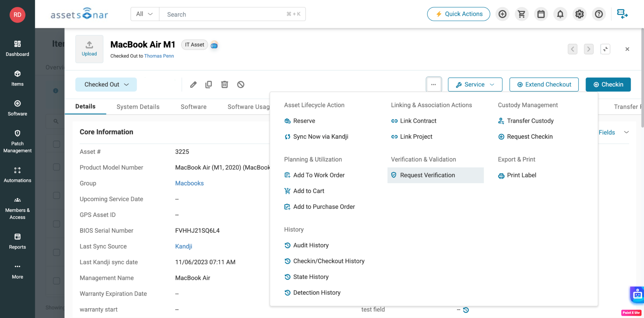This screenshot has width=644, height=318.
Task: Open the calendar icon in header
Action: tap(541, 14)
